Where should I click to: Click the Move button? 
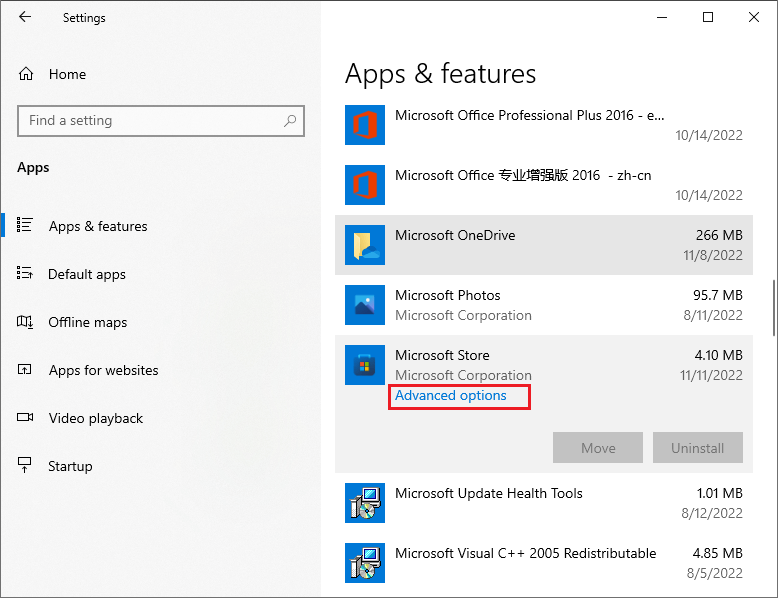(598, 448)
